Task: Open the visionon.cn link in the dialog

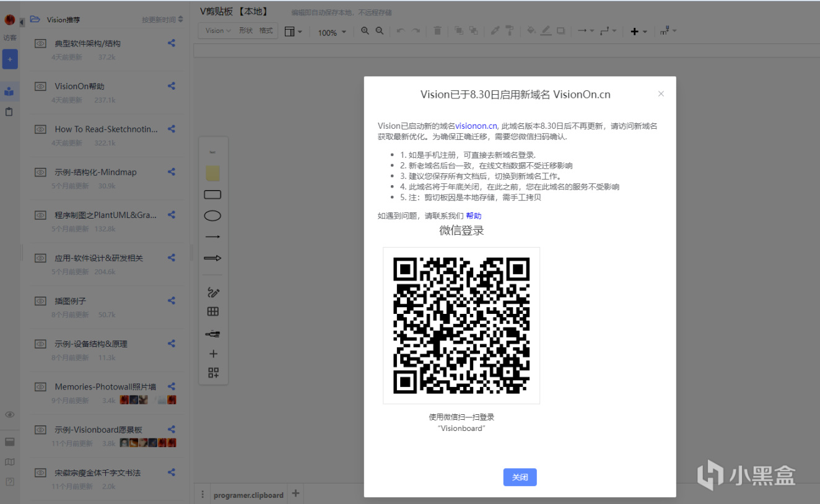Action: coord(476,126)
